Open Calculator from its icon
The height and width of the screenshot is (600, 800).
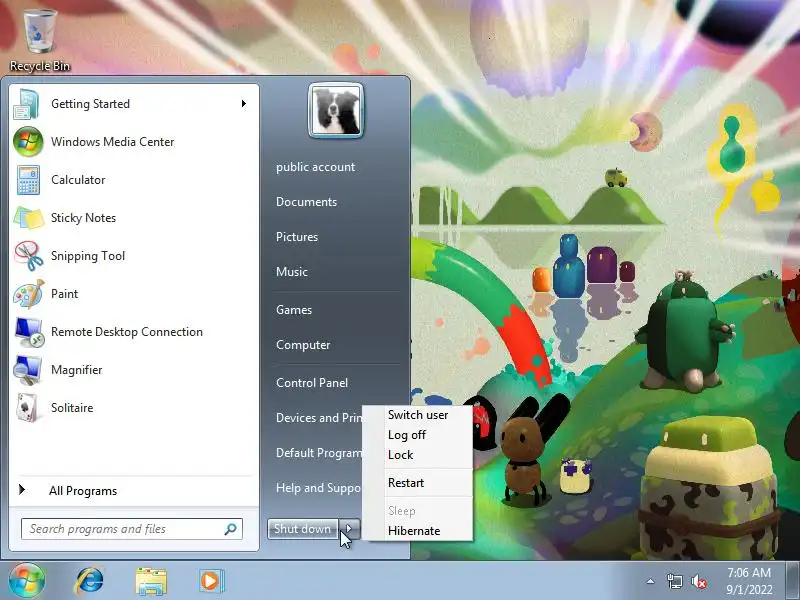tap(28, 180)
